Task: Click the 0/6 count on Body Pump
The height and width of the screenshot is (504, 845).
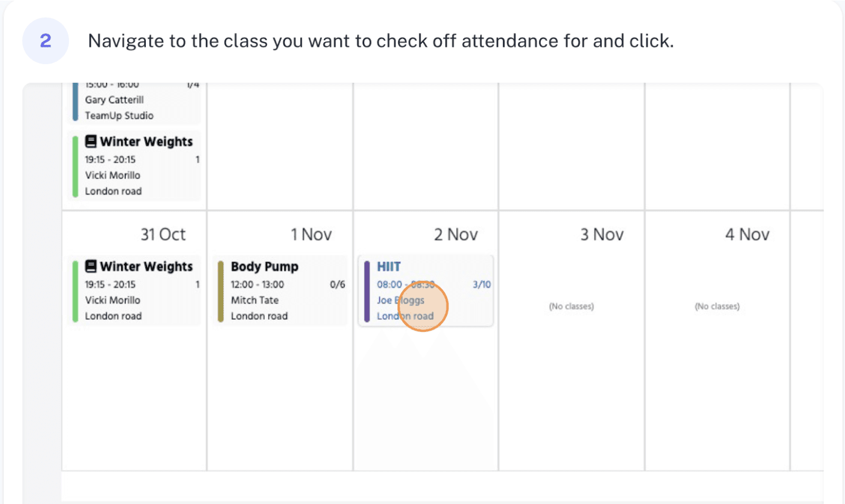Action: [x=338, y=284]
